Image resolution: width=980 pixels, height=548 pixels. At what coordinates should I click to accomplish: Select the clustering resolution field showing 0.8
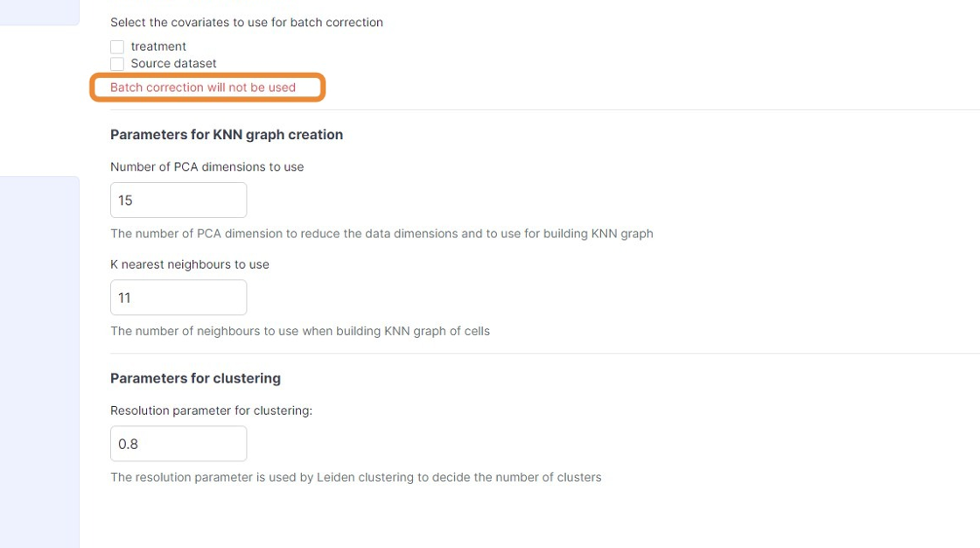tap(178, 444)
